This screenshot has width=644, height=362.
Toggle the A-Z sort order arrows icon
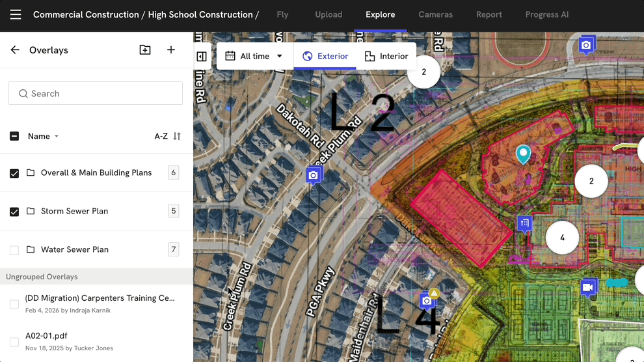pos(177,136)
